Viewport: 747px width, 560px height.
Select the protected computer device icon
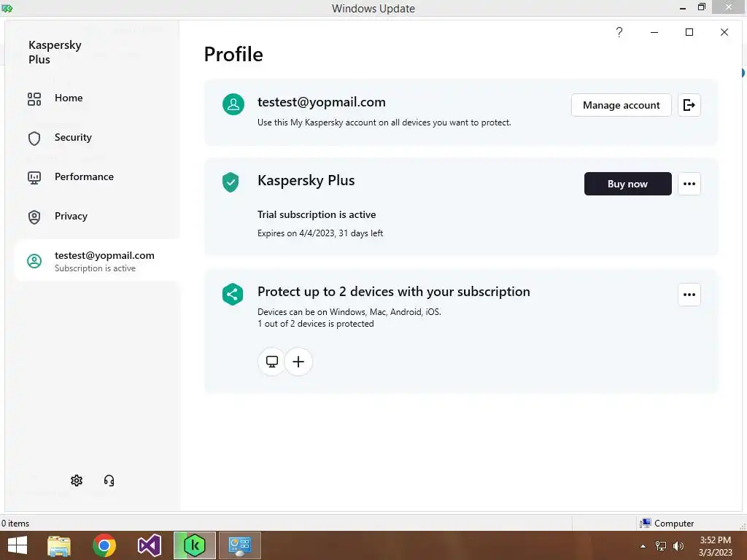point(272,362)
